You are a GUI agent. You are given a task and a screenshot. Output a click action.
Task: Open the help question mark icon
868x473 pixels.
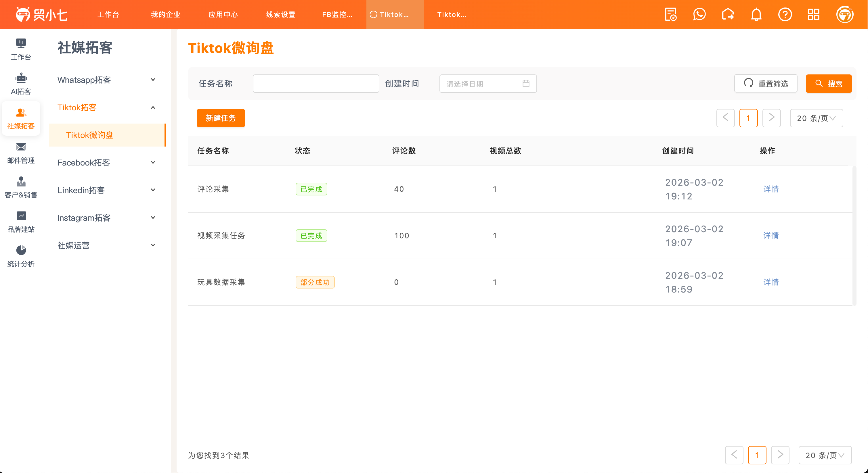(x=785, y=14)
